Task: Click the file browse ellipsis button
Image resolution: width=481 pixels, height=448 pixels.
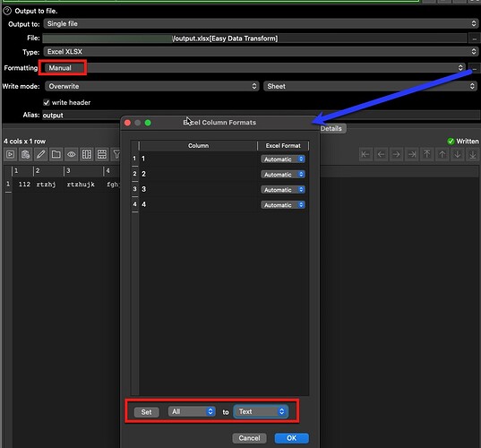Action: (474, 39)
